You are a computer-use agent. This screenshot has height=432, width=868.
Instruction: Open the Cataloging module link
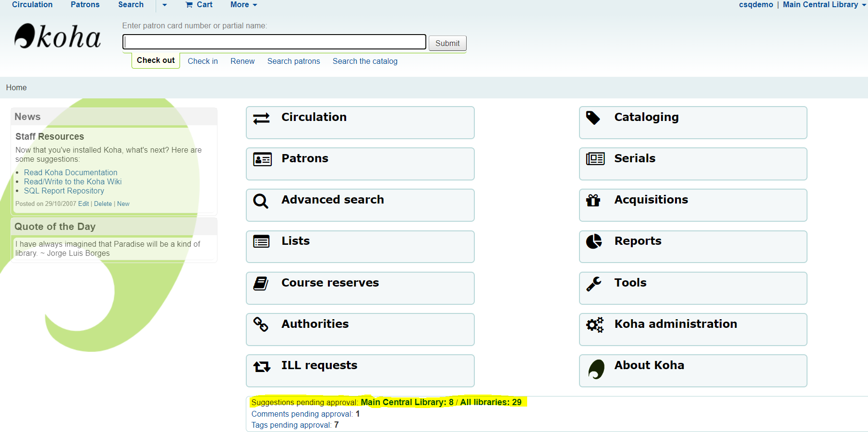click(x=693, y=123)
